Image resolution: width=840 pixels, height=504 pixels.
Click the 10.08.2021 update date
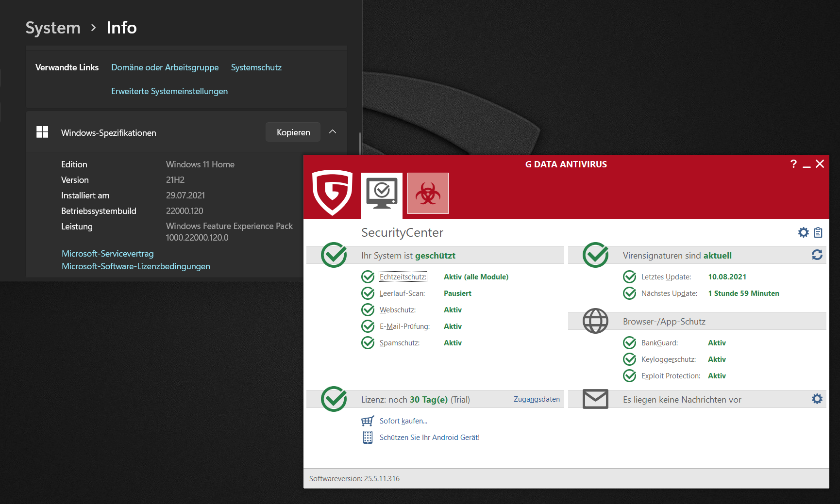(727, 277)
